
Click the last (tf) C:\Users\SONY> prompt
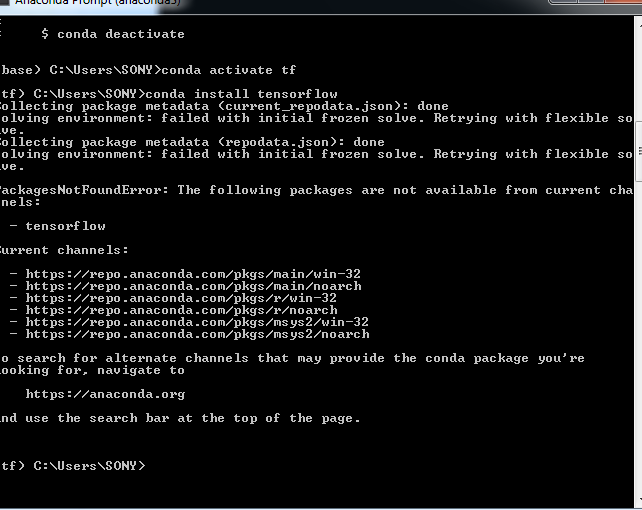click(x=75, y=466)
